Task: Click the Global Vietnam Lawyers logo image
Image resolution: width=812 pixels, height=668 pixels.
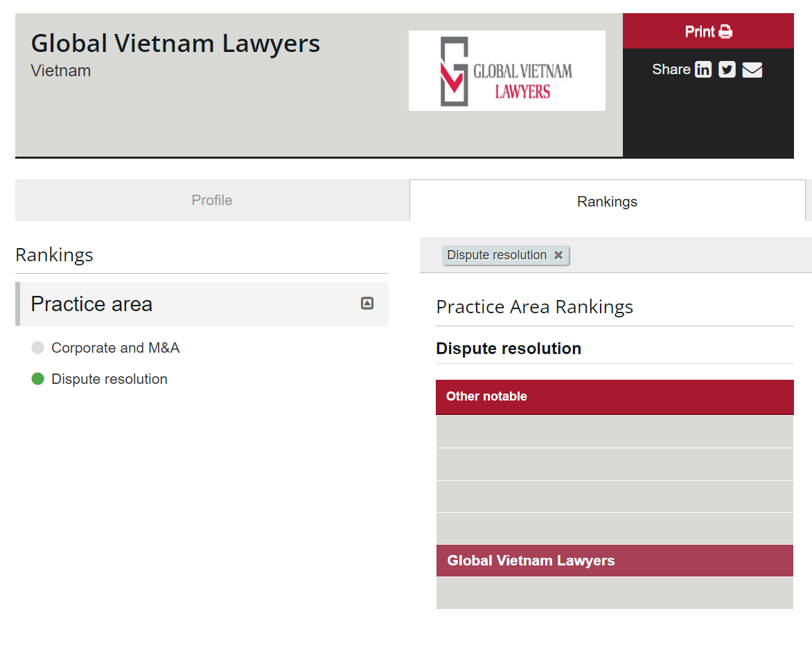Action: 507,71
